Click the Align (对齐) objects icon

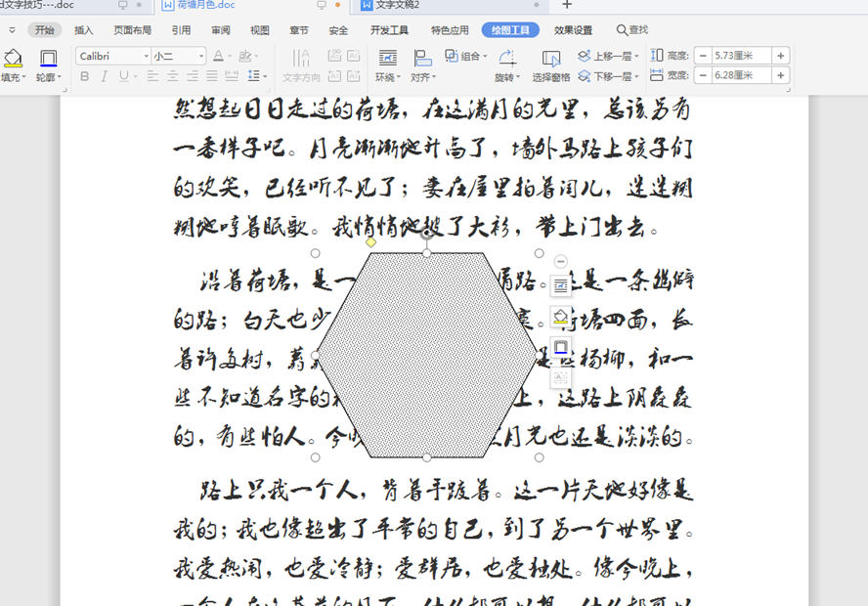coord(422,58)
